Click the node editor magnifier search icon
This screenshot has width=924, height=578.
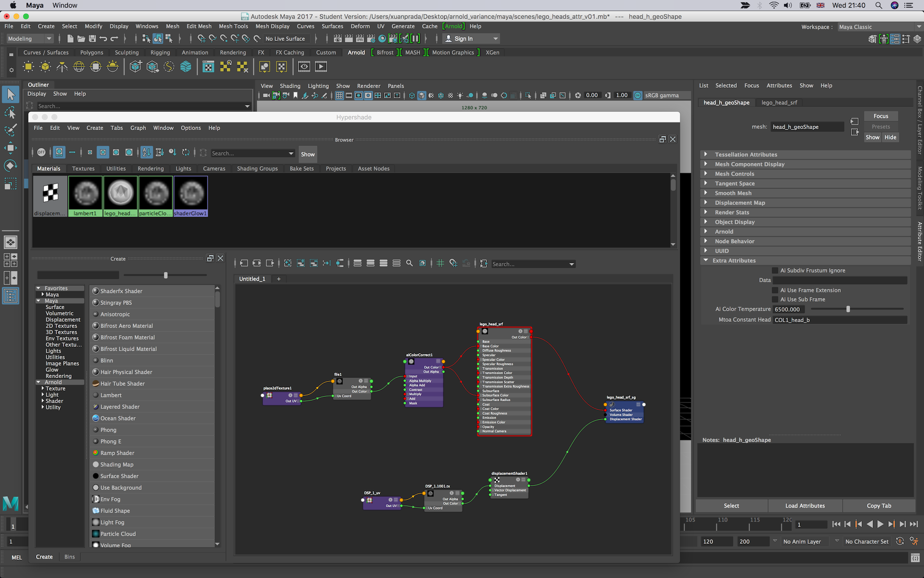click(x=410, y=263)
